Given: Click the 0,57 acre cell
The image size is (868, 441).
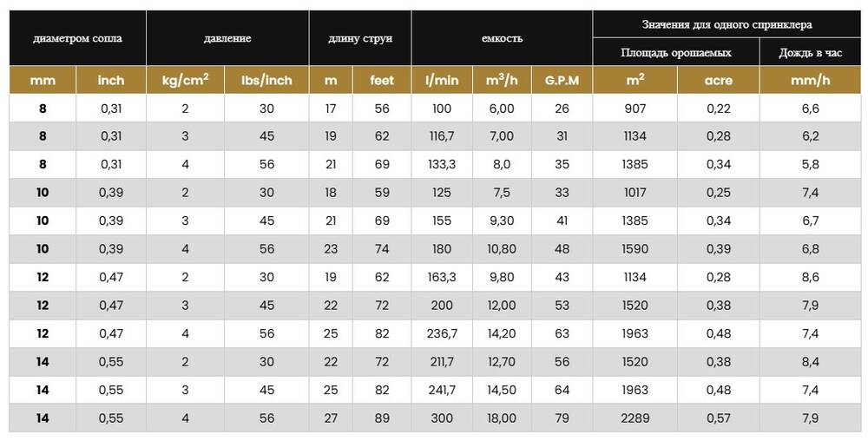Looking at the screenshot, I should [718, 418].
